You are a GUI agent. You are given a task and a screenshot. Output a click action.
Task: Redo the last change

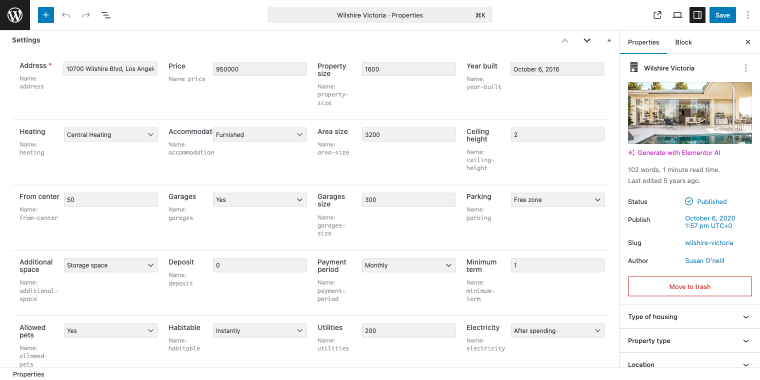click(86, 15)
